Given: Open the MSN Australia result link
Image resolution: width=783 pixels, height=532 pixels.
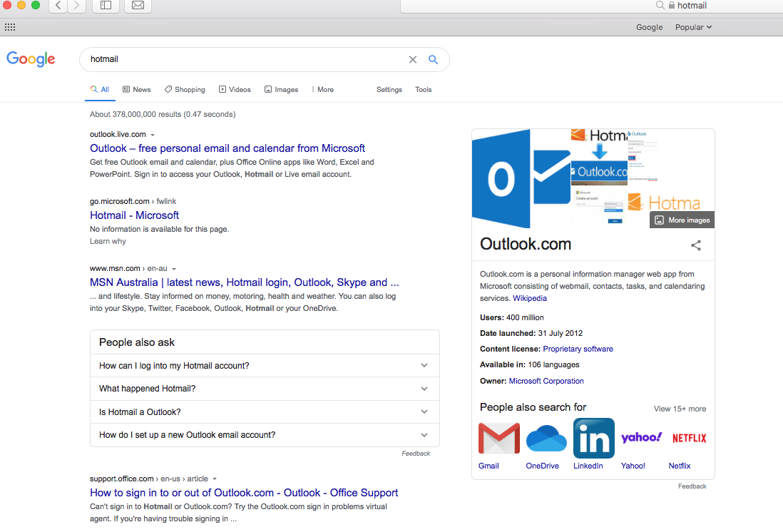Looking at the screenshot, I should (x=244, y=282).
